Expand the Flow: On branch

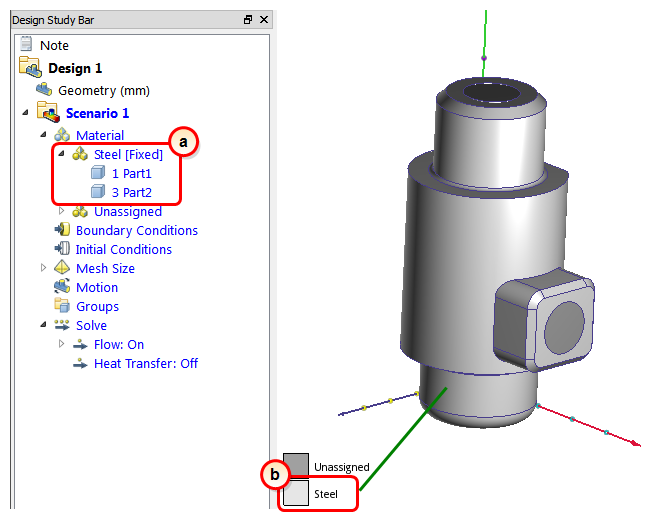[61, 343]
